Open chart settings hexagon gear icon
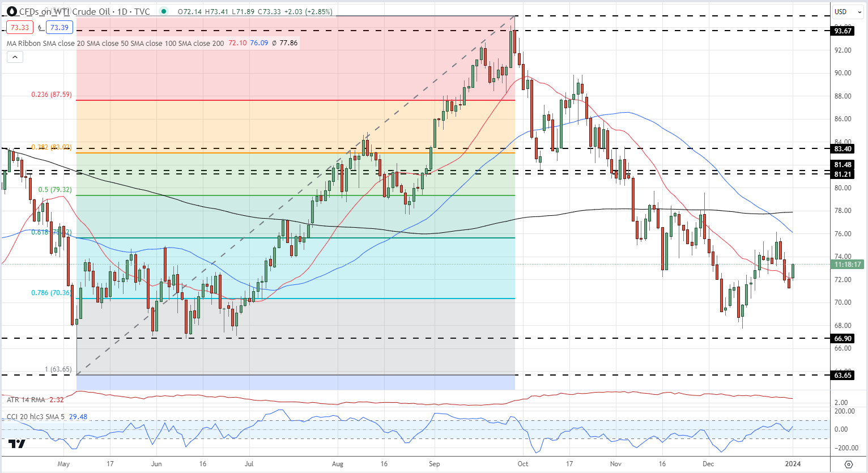 848,464
